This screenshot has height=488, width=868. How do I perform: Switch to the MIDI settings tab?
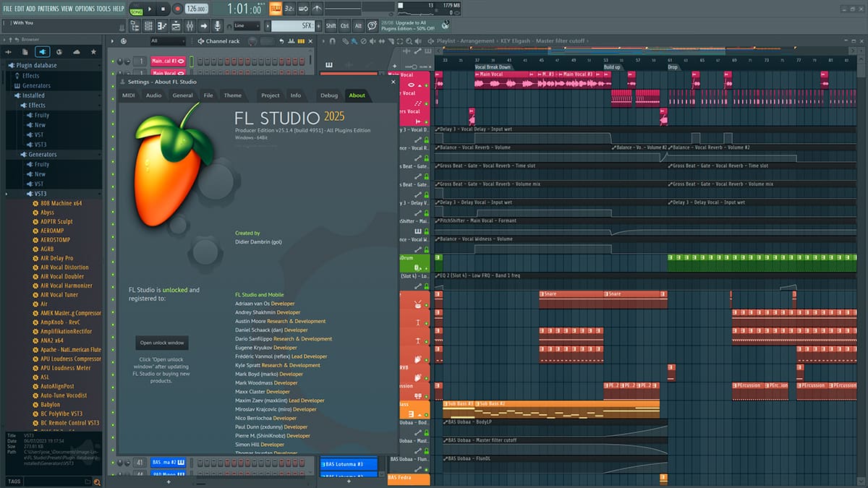[128, 95]
